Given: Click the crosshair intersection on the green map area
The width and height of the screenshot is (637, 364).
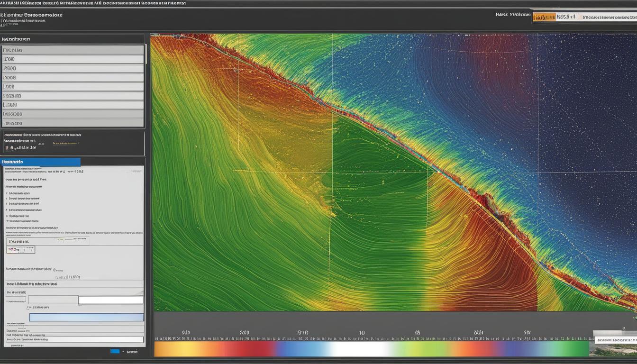Looking at the screenshot, I should pos(332,172).
